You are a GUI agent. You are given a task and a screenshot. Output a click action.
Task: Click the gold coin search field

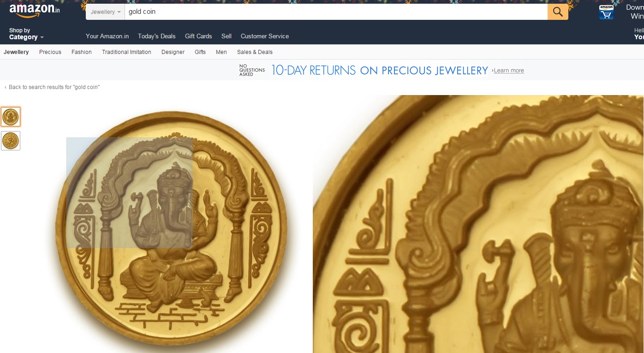(336, 12)
